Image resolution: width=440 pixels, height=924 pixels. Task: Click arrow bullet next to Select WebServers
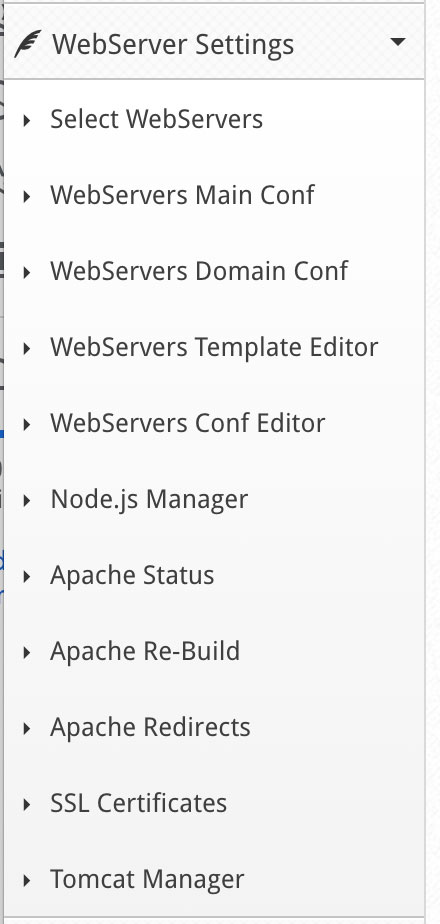tap(27, 121)
